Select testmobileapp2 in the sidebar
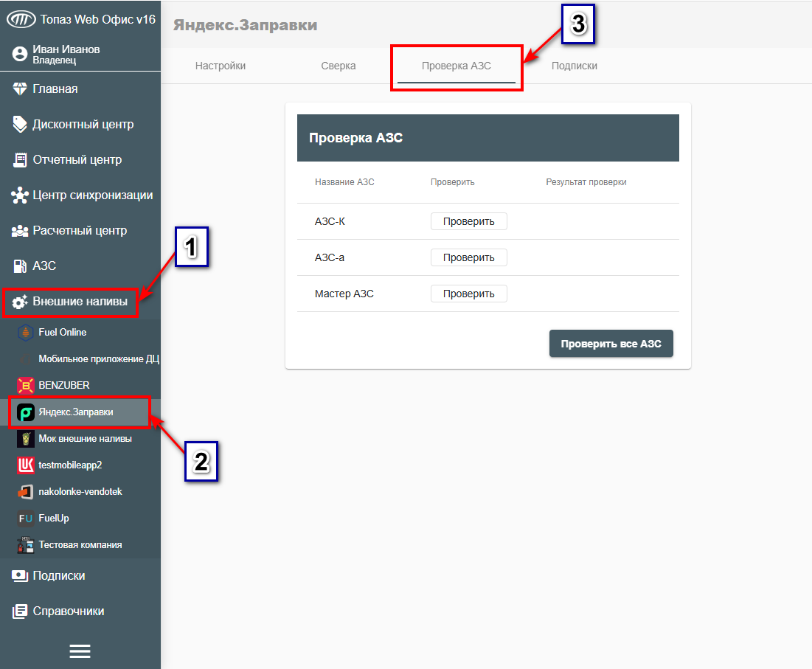Image resolution: width=812 pixels, height=669 pixels. coord(80,465)
